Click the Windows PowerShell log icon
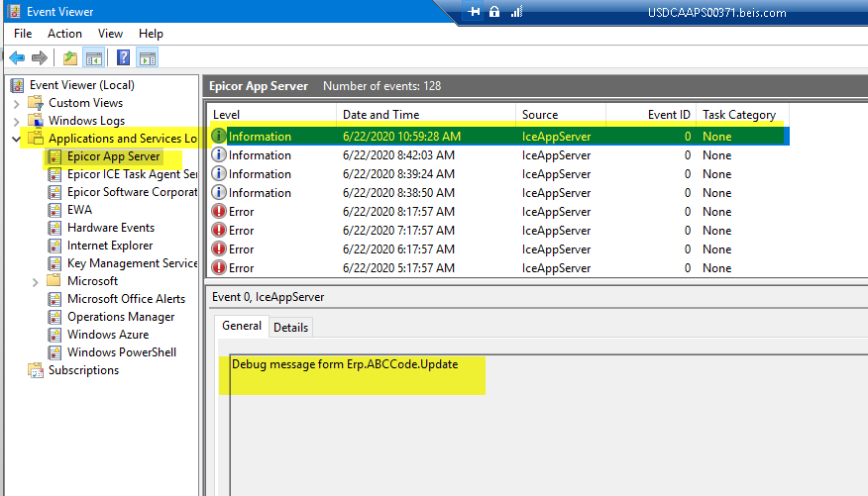Image resolution: width=868 pixels, height=496 pixels. (54, 352)
